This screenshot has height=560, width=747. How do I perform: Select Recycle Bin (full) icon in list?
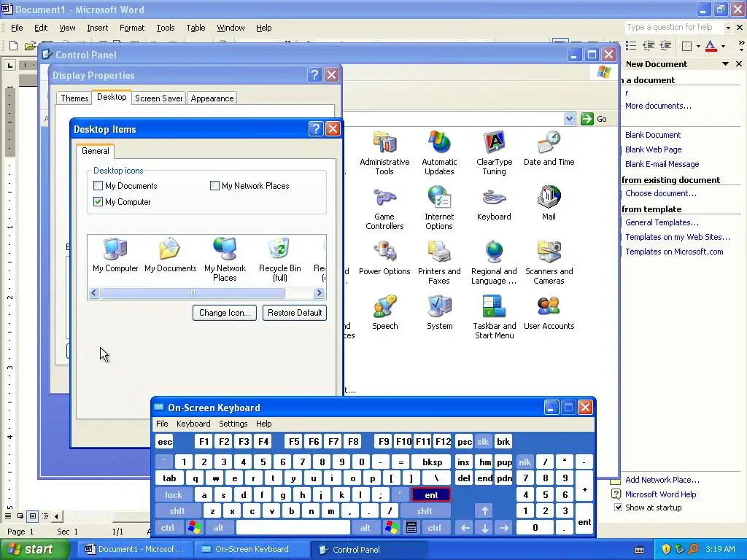[279, 260]
